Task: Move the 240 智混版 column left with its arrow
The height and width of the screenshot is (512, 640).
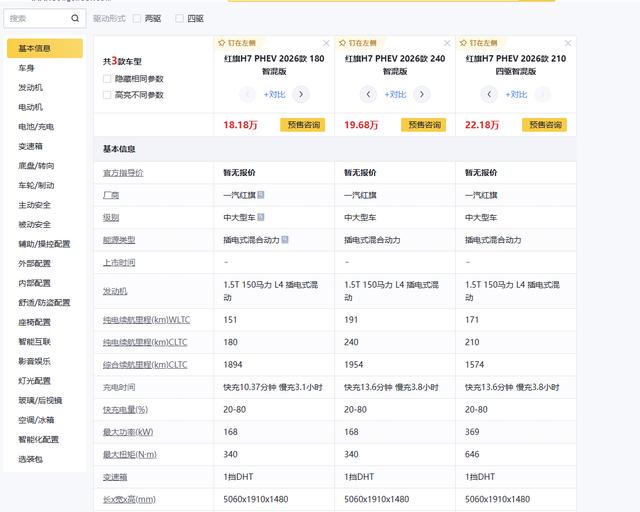Action: coord(368,94)
